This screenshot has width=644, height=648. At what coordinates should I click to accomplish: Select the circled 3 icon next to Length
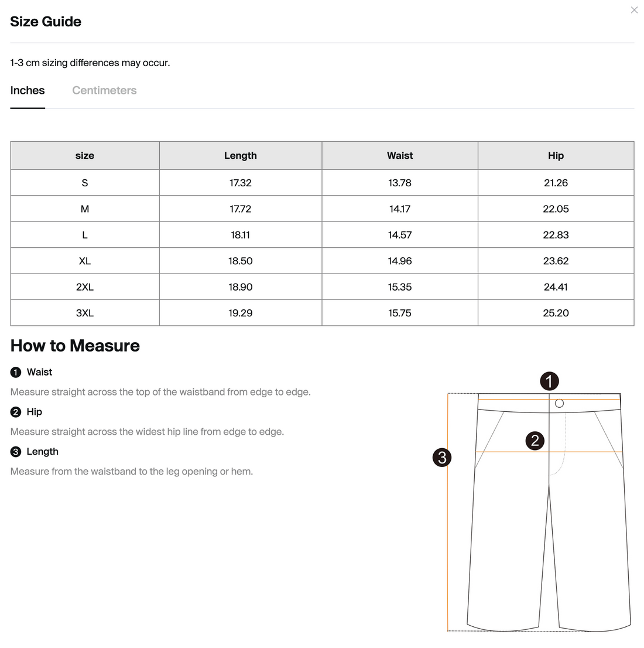click(x=15, y=452)
